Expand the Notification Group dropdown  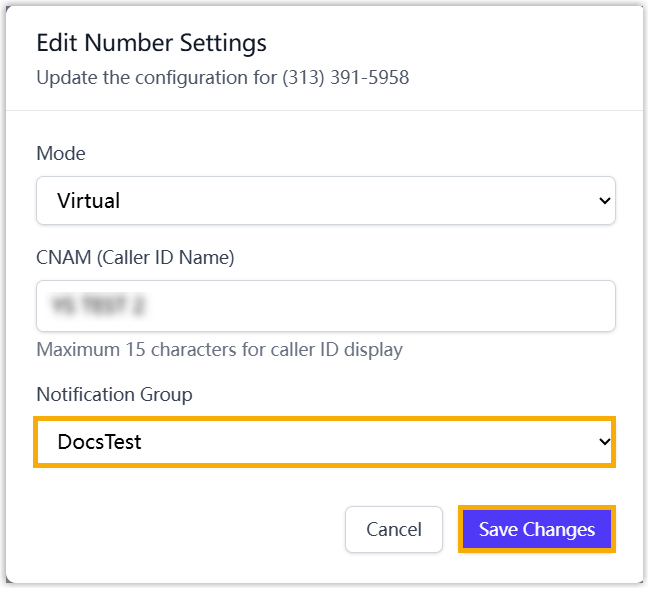tap(325, 442)
